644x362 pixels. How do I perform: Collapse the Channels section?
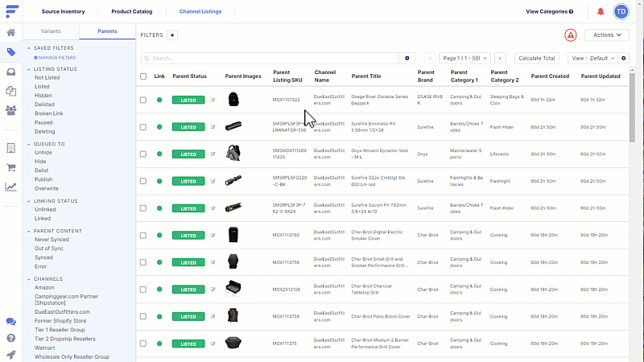[x=29, y=279]
